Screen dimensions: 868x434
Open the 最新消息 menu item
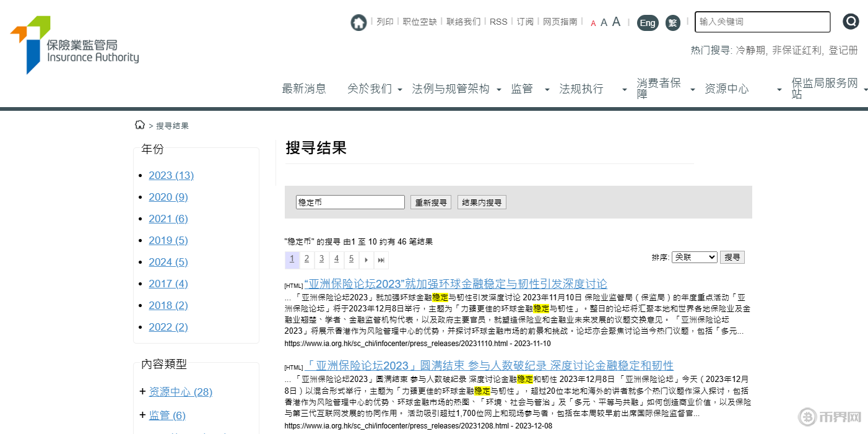[304, 89]
